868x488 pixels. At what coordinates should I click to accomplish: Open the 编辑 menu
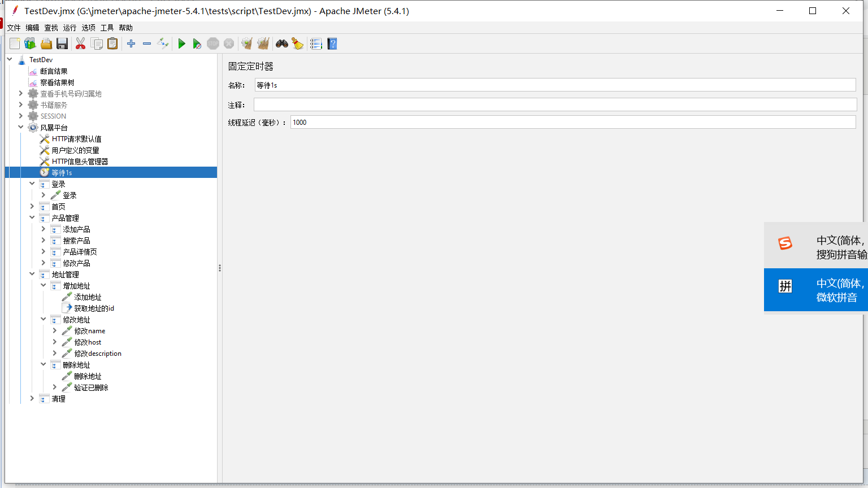32,28
